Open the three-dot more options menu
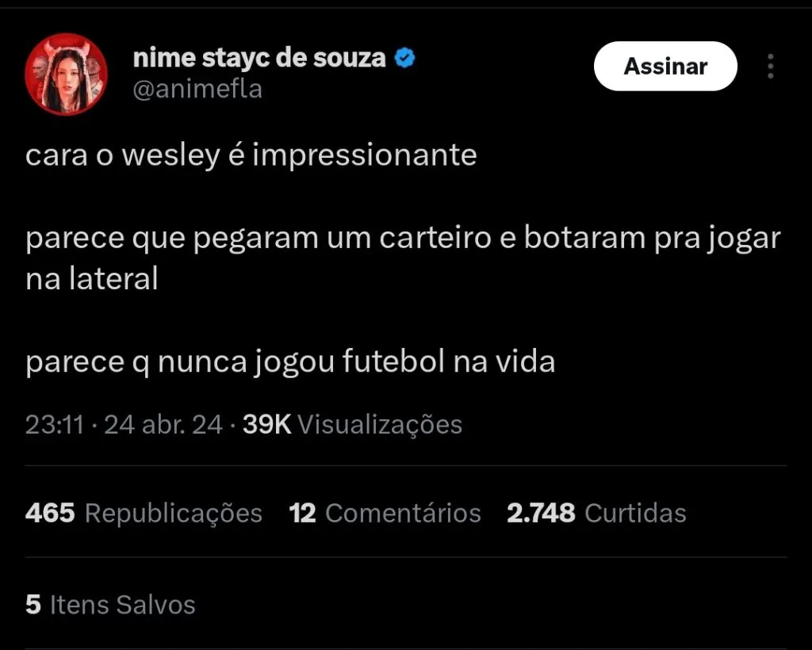This screenshot has width=812, height=650. [x=770, y=67]
